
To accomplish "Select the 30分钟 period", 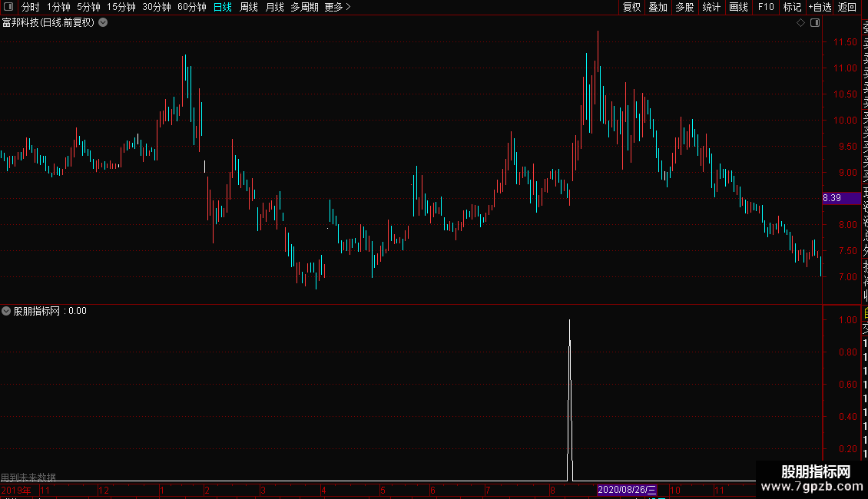I will coord(157,7).
